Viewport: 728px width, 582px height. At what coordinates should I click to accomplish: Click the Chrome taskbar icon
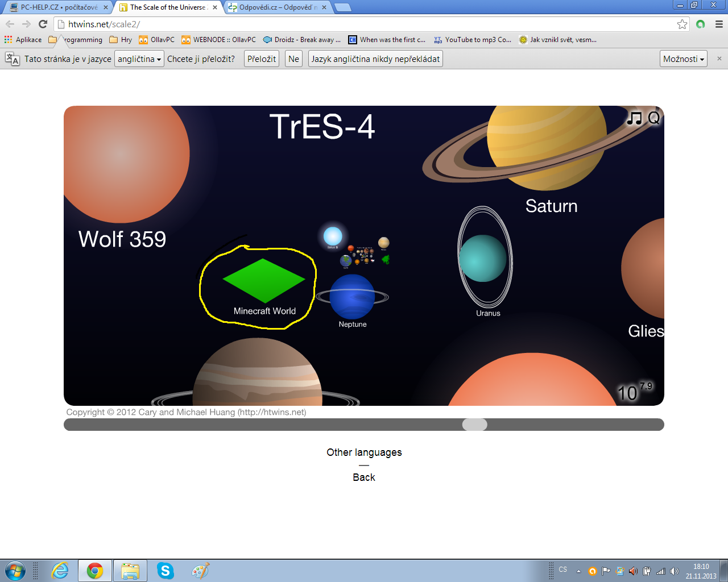click(95, 571)
